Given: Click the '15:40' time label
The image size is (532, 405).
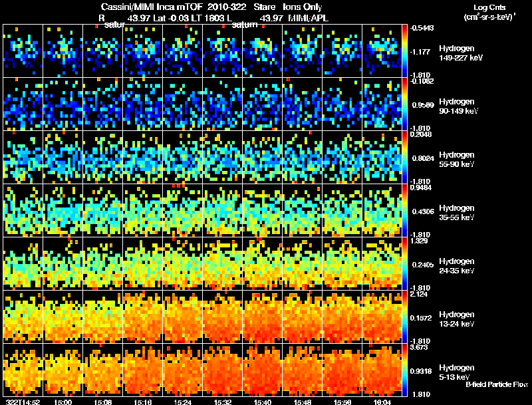Looking at the screenshot, I should tap(263, 402).
